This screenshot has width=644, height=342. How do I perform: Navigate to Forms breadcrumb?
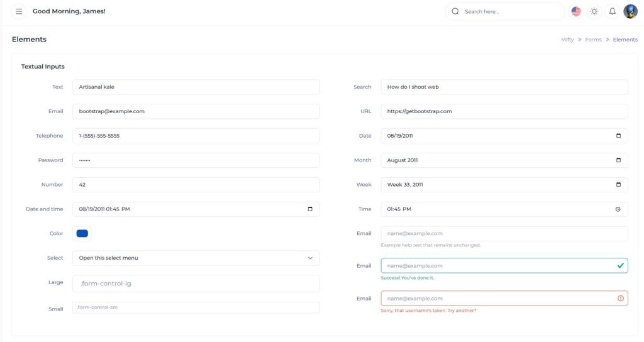(593, 40)
